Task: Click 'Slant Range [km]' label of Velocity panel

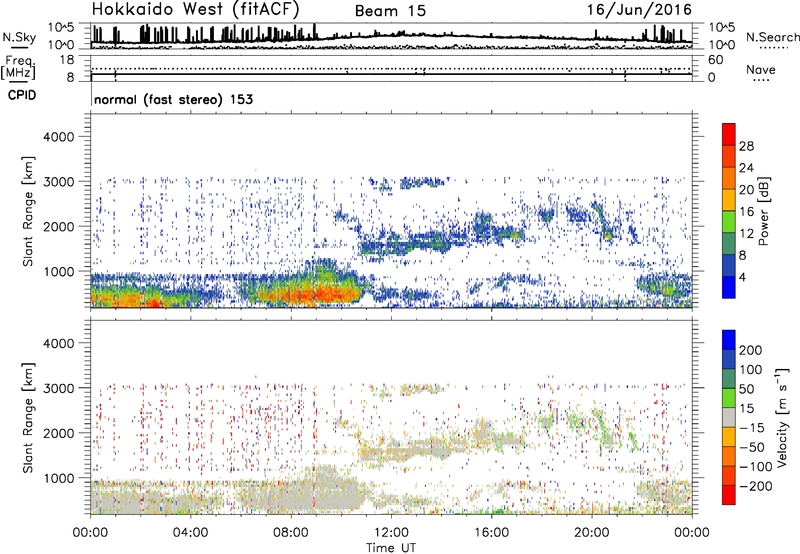Action: tap(28, 418)
